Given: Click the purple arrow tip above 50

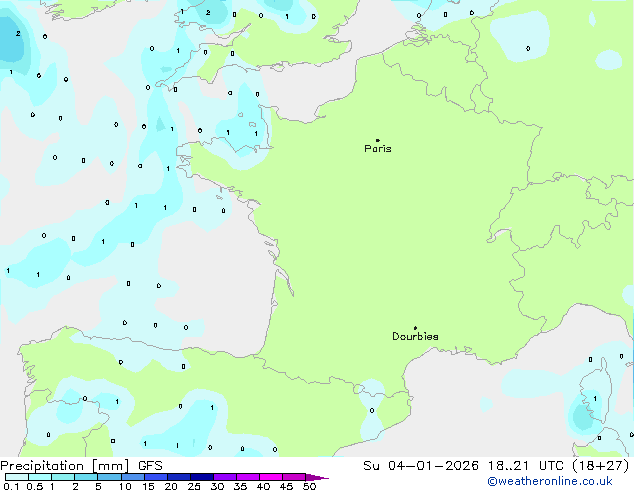Looking at the screenshot, I should [317, 477].
